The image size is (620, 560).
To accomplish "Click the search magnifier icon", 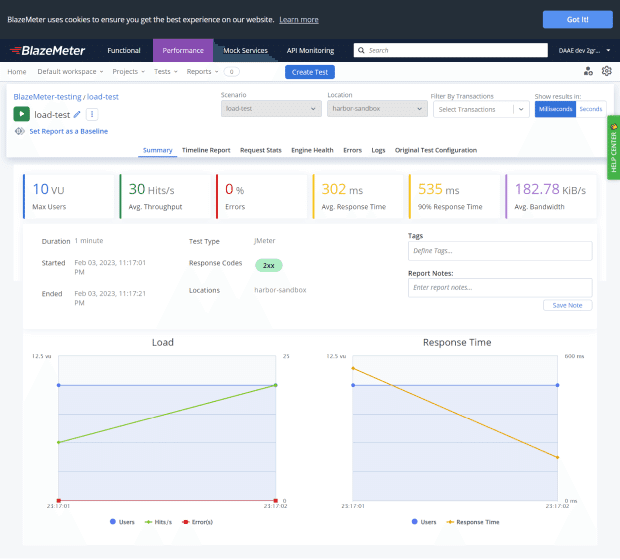I will tap(361, 50).
